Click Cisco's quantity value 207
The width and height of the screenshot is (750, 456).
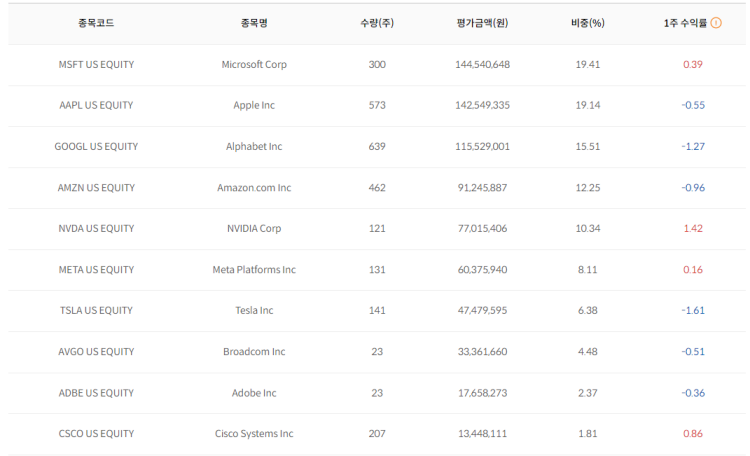[x=377, y=434]
